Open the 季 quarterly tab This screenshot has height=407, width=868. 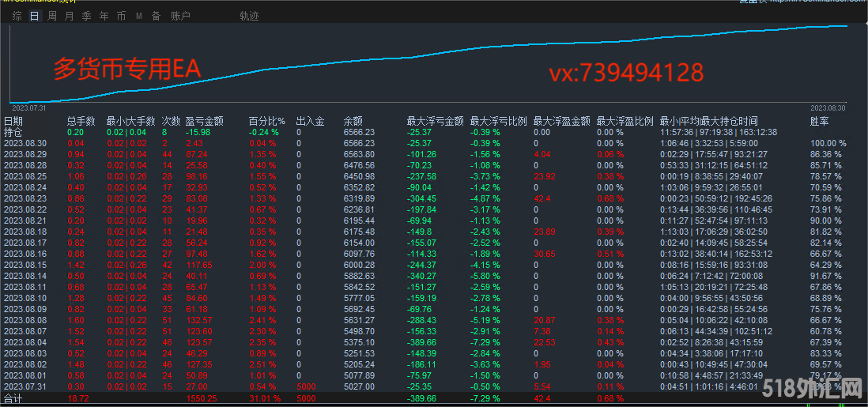86,16
